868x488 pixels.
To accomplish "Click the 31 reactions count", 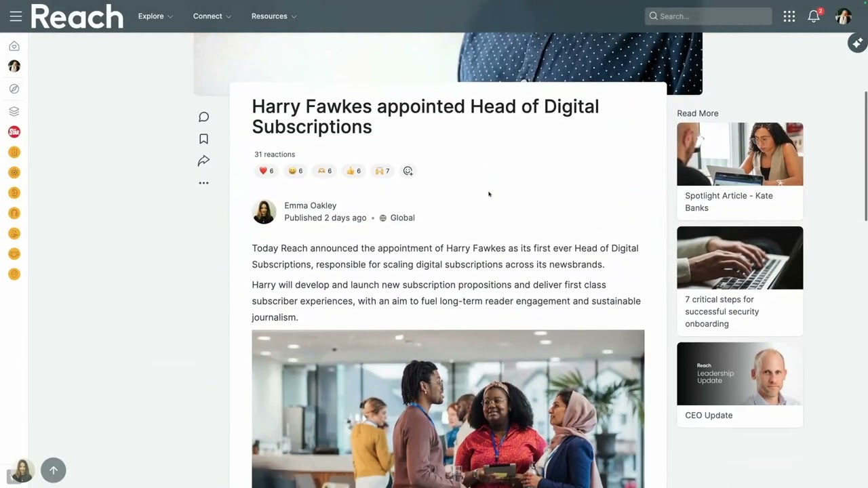I will (x=275, y=155).
